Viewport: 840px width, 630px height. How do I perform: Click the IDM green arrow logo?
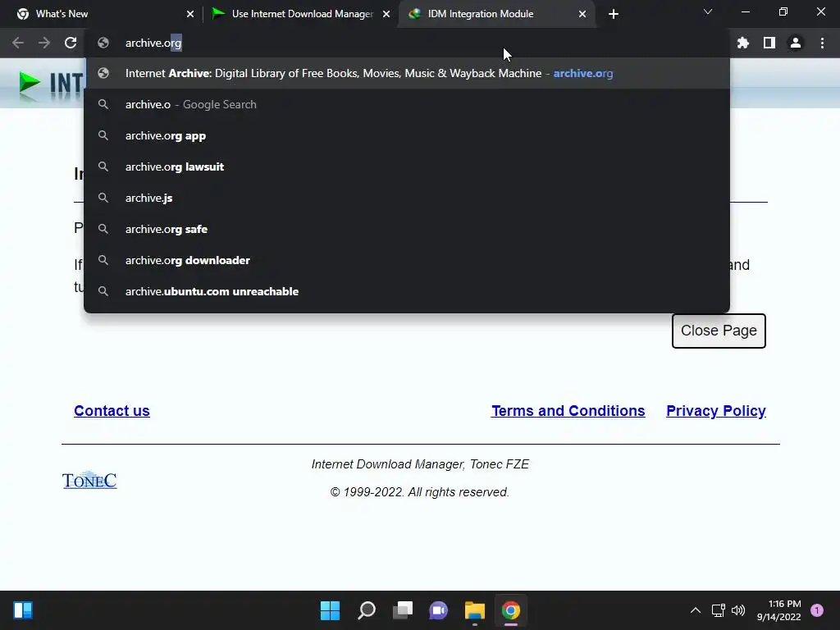pyautogui.click(x=30, y=84)
